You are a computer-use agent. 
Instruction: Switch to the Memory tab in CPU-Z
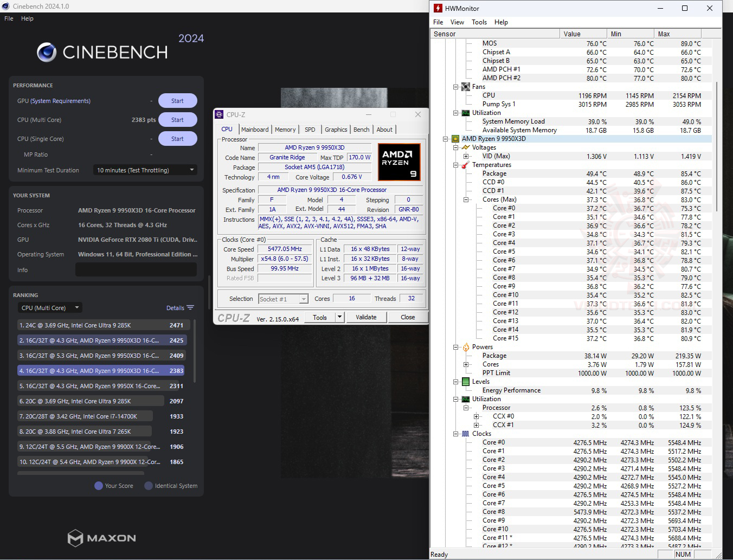285,130
